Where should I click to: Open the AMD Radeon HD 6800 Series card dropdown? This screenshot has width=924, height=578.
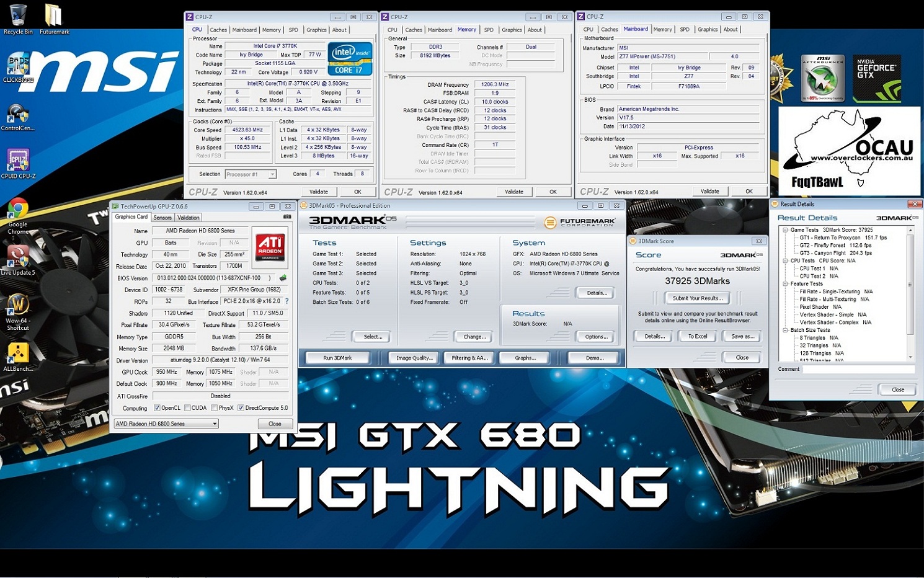pyautogui.click(x=166, y=424)
